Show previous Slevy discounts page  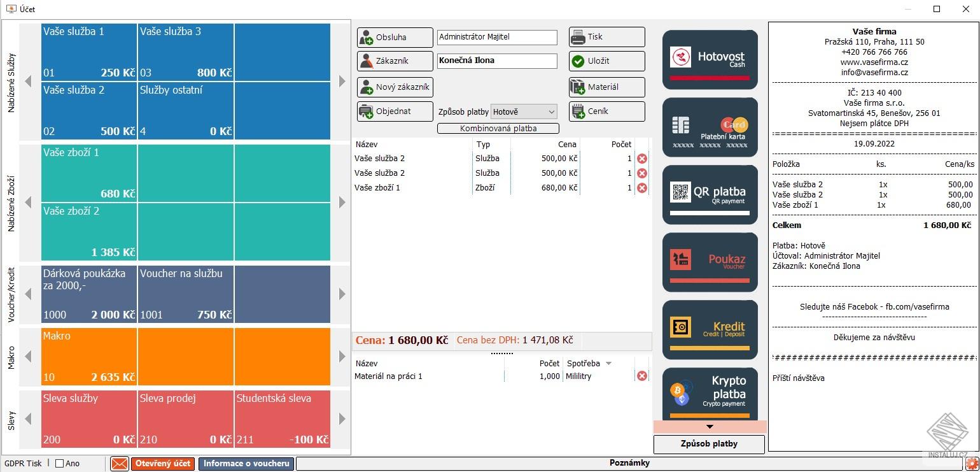28,419
